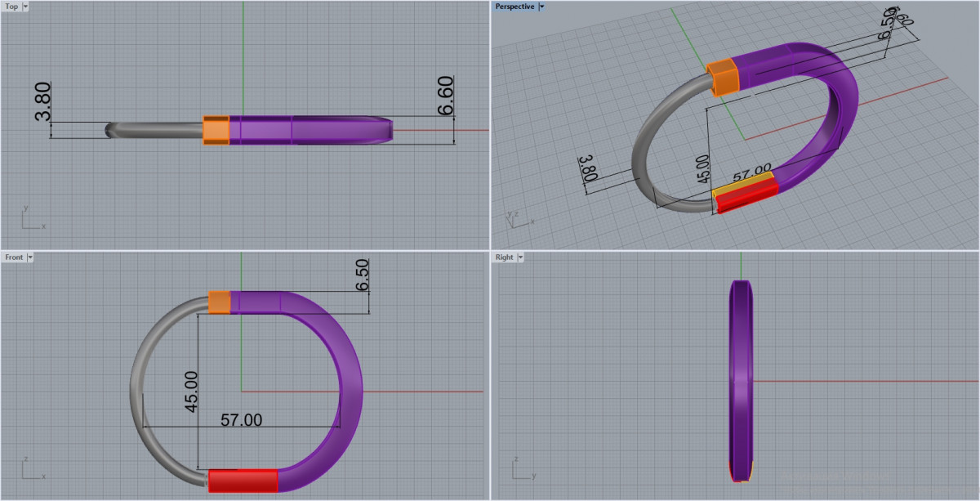
Task: Pick the red block in Front view
Action: [243, 481]
